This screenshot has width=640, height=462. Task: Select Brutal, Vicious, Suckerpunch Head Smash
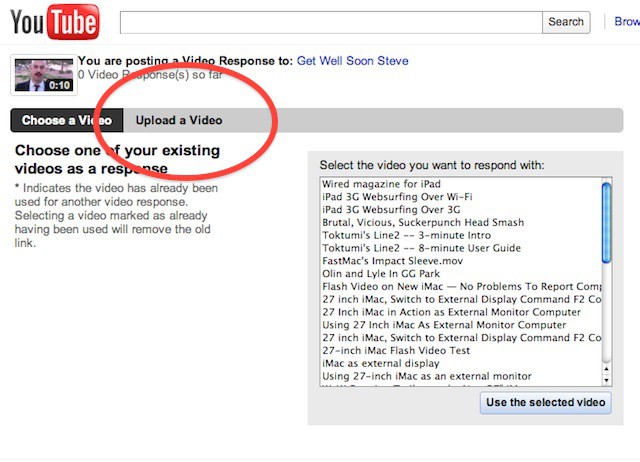tap(460, 222)
